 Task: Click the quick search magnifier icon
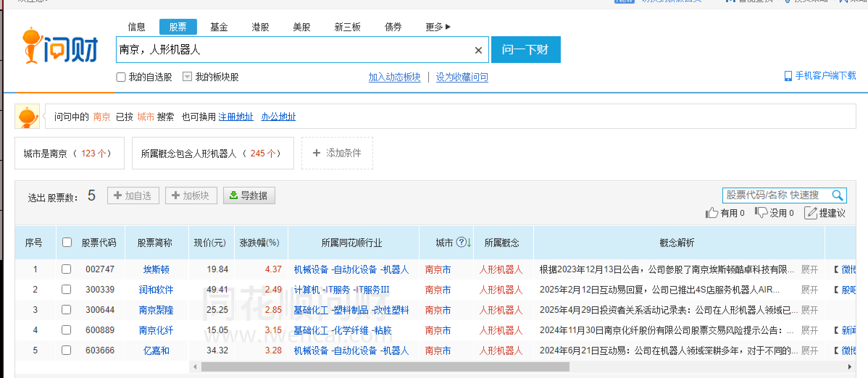point(838,196)
